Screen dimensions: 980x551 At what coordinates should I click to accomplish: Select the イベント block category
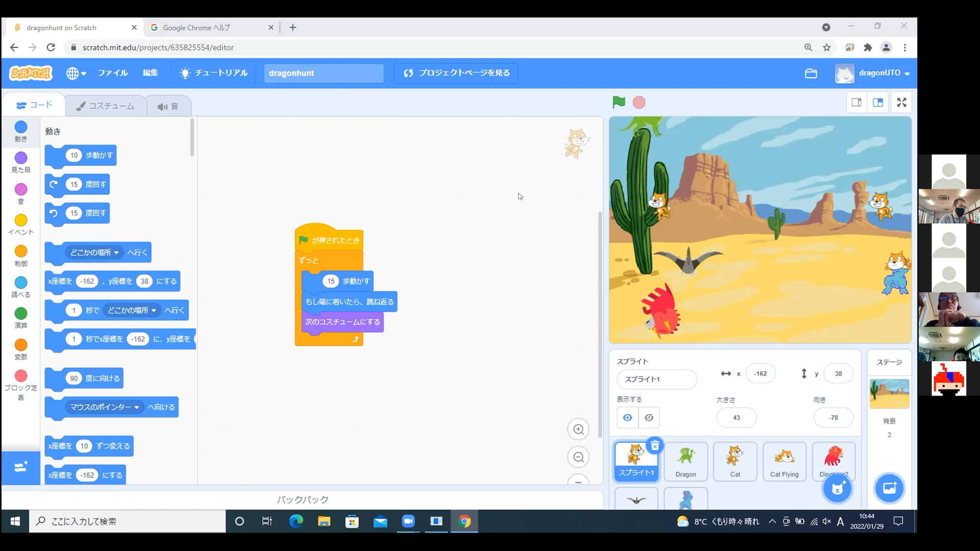[x=21, y=225]
